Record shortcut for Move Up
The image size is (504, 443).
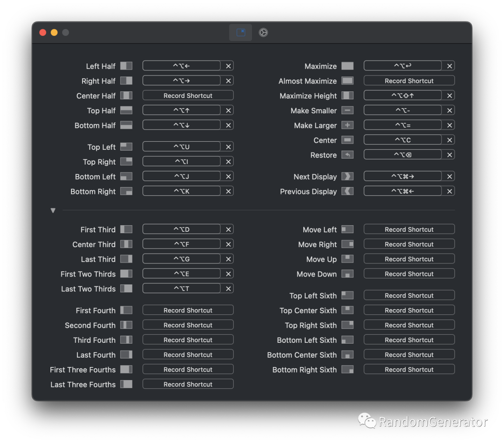[x=409, y=259]
